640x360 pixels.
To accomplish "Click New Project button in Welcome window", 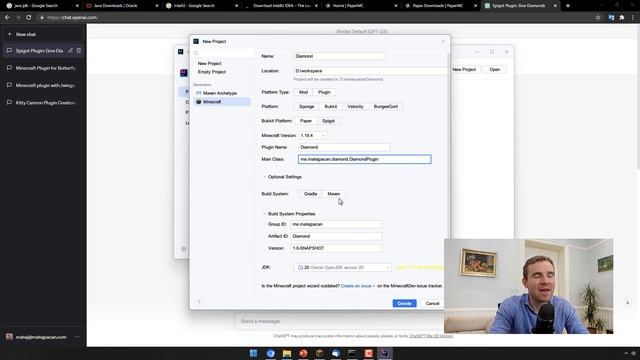I will click(x=464, y=69).
